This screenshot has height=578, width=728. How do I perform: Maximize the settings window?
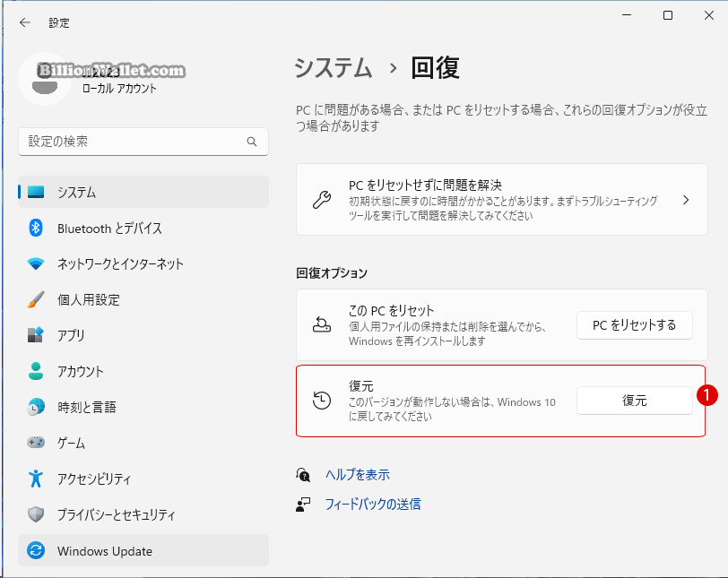point(668,15)
